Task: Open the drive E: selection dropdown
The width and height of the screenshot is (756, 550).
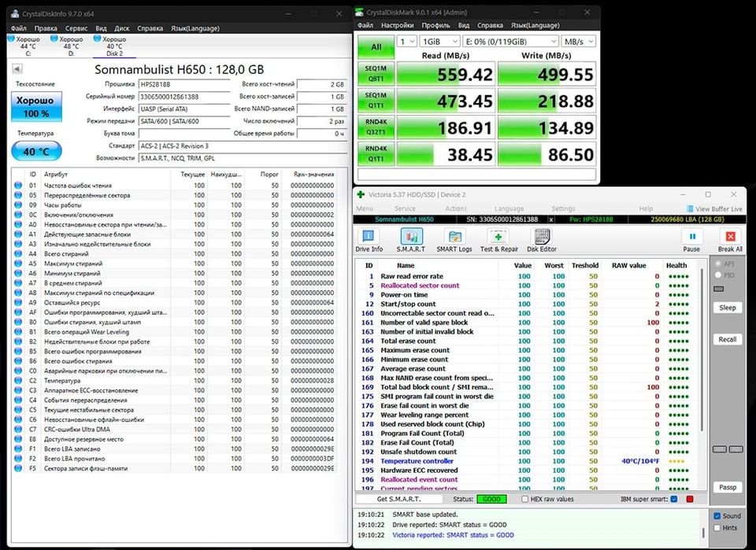Action: coord(510,42)
